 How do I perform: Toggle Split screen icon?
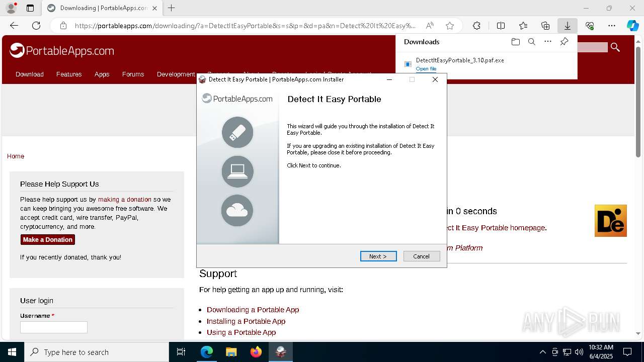pyautogui.click(x=501, y=26)
